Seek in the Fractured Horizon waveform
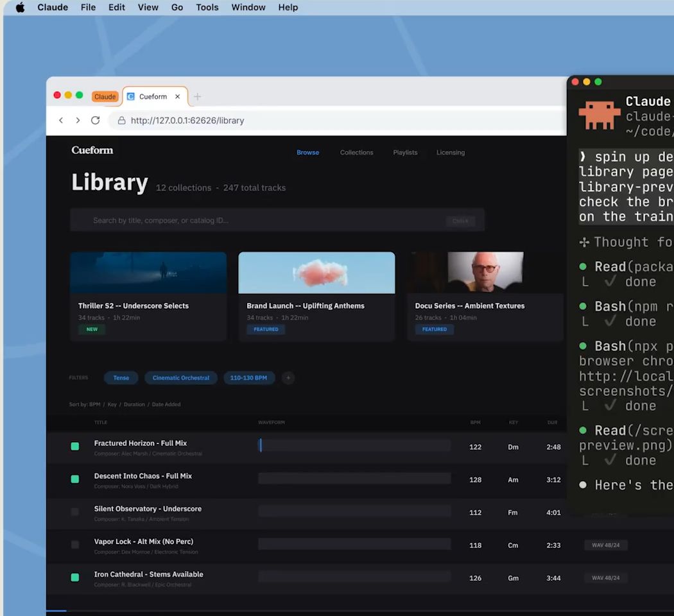 click(x=354, y=446)
